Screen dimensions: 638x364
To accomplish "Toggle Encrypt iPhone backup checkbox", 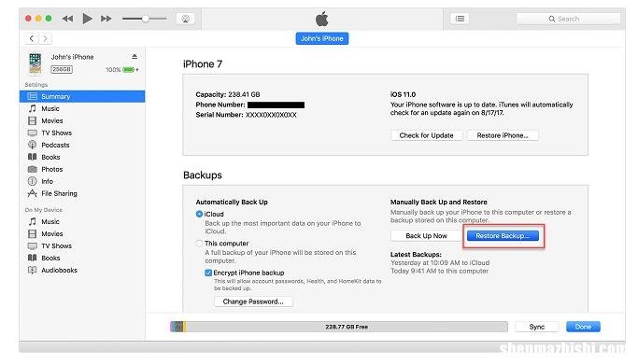I will tap(208, 273).
